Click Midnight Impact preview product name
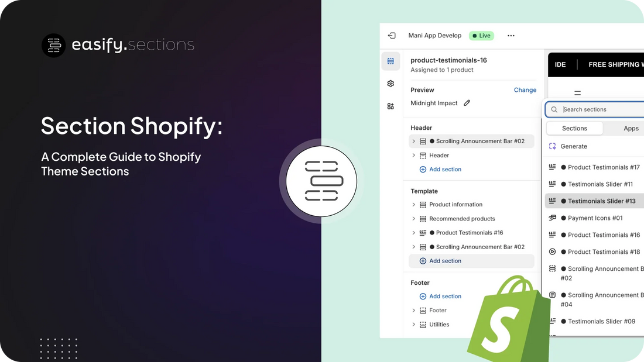The height and width of the screenshot is (362, 644). click(x=434, y=103)
